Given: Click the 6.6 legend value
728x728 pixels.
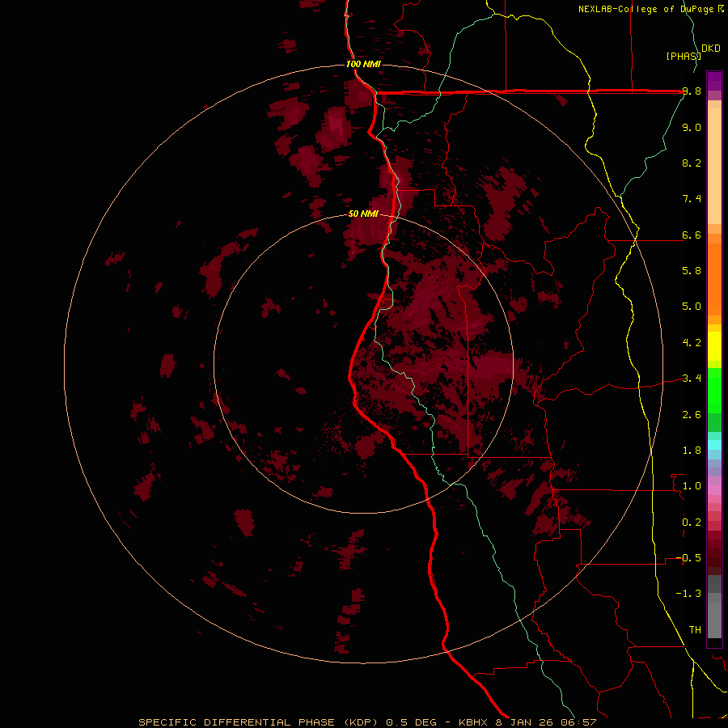Looking at the screenshot, I should click(692, 235).
